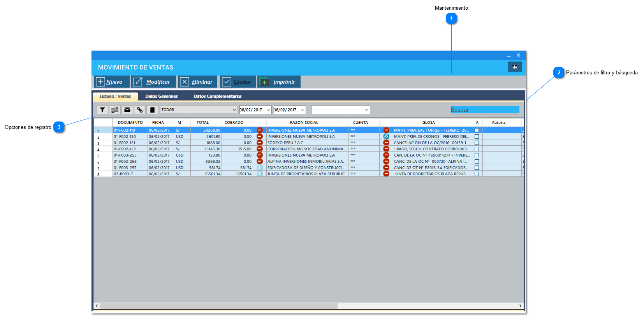Check the A box for MANT. PREV. CE CRONOS
Screen dimensions: 644x317
point(477,136)
